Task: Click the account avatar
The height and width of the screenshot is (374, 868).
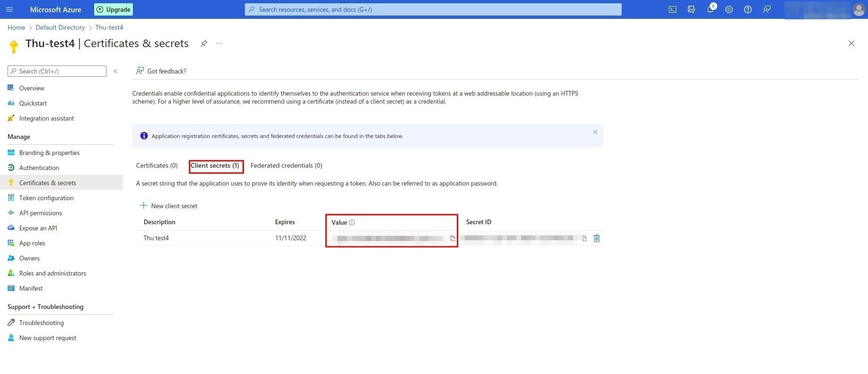Action: [x=859, y=9]
